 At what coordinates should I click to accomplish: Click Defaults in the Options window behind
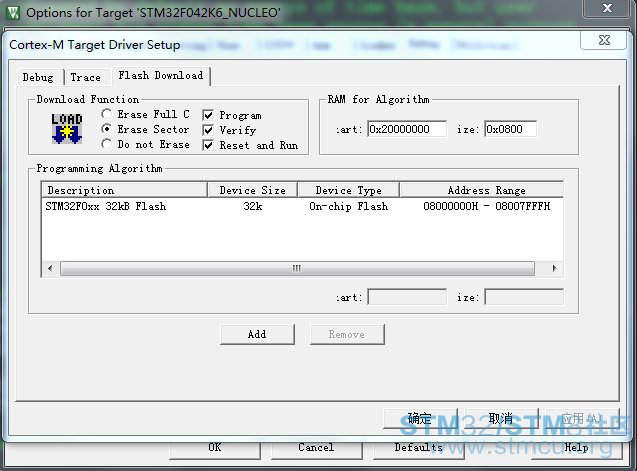click(418, 451)
